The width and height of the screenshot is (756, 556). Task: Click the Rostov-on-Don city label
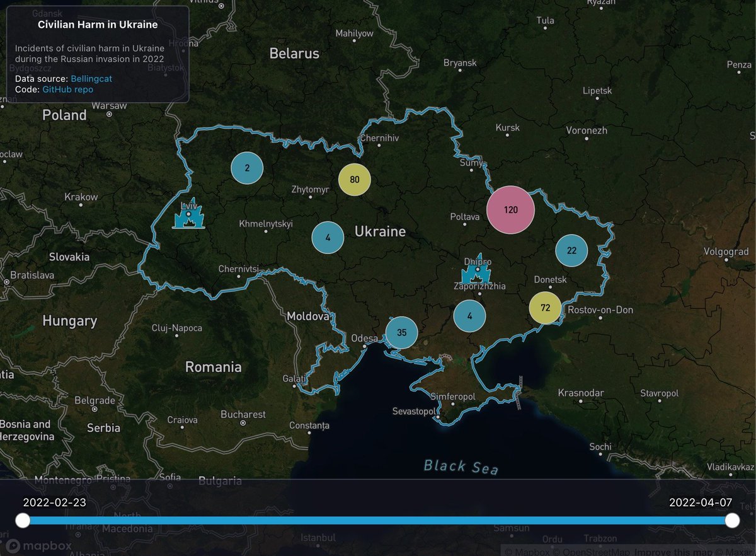(x=600, y=310)
